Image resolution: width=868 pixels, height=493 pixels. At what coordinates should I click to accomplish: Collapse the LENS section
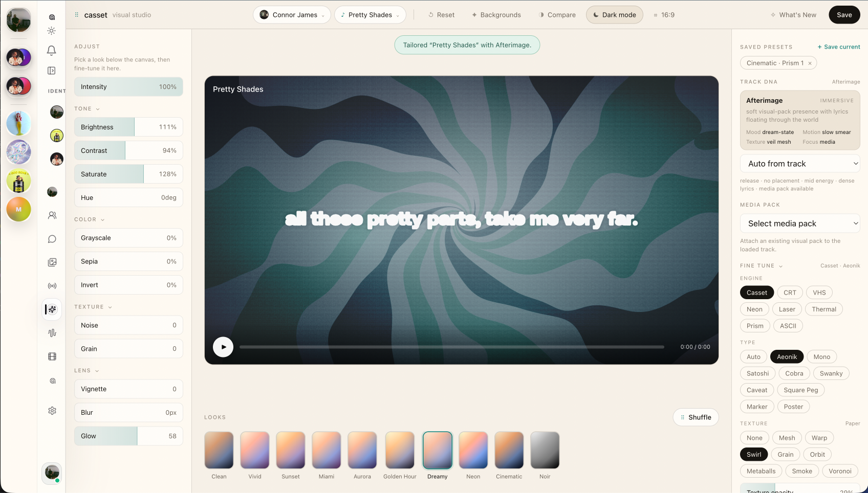click(x=86, y=371)
